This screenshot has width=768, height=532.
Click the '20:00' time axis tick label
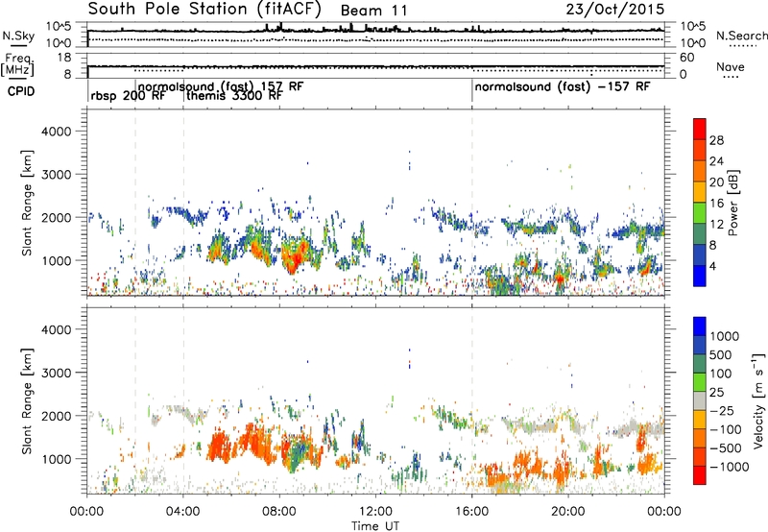tap(568, 512)
